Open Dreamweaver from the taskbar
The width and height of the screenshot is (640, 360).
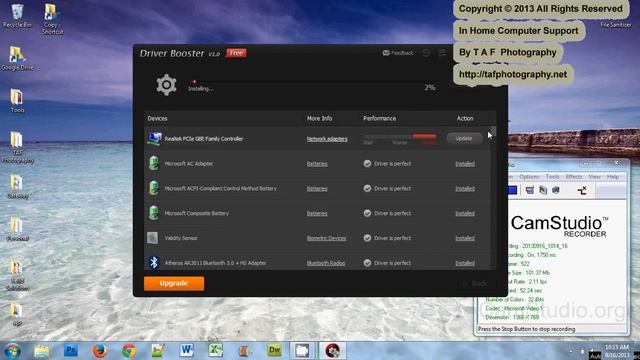(x=274, y=351)
